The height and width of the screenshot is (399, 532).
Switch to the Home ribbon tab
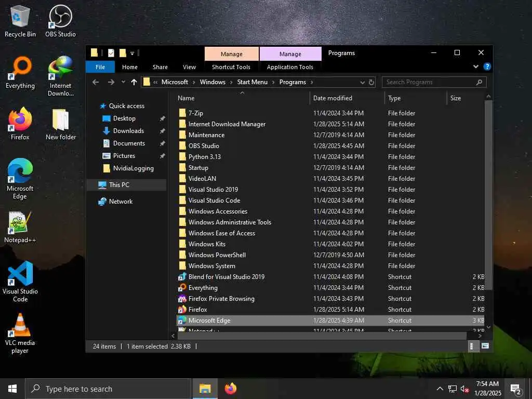pyautogui.click(x=130, y=67)
